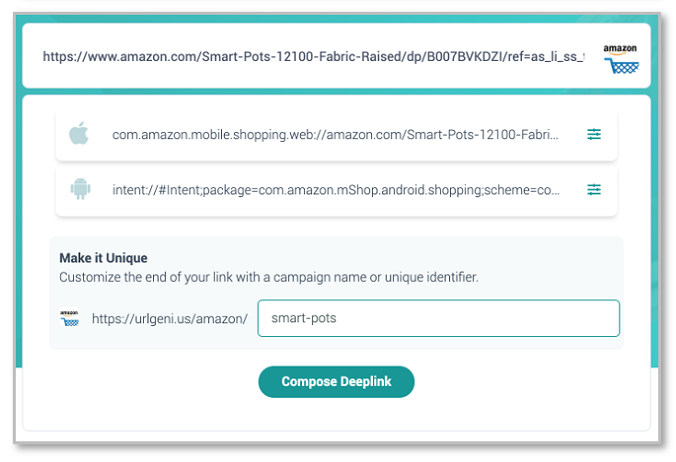
Task: Select the intent://#Intent Android link text
Action: pyautogui.click(x=336, y=190)
